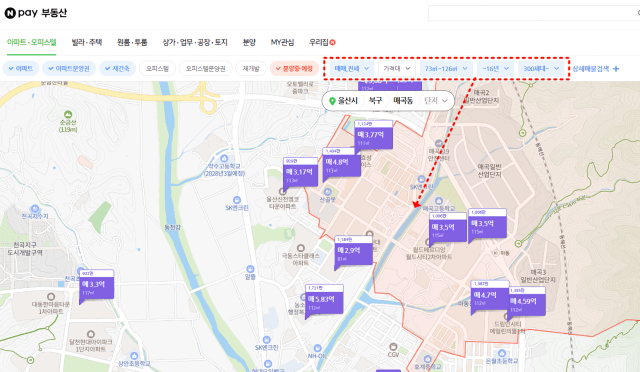Disable the 분양중·예정 filter chip
Image resolution: width=640 pixels, height=372 pixels.
[294, 69]
